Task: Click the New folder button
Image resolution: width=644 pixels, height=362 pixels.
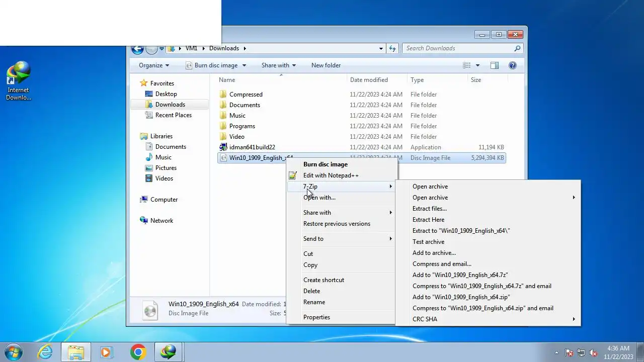Action: click(326, 65)
